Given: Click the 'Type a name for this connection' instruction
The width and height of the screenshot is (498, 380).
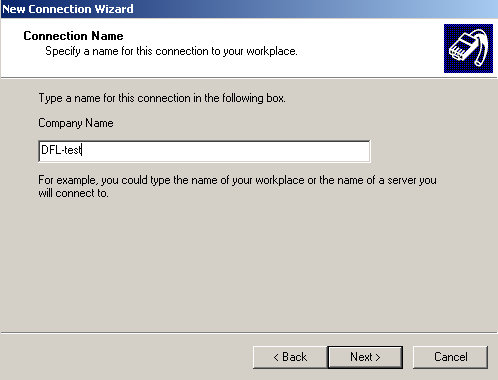Looking at the screenshot, I should click(x=162, y=98).
